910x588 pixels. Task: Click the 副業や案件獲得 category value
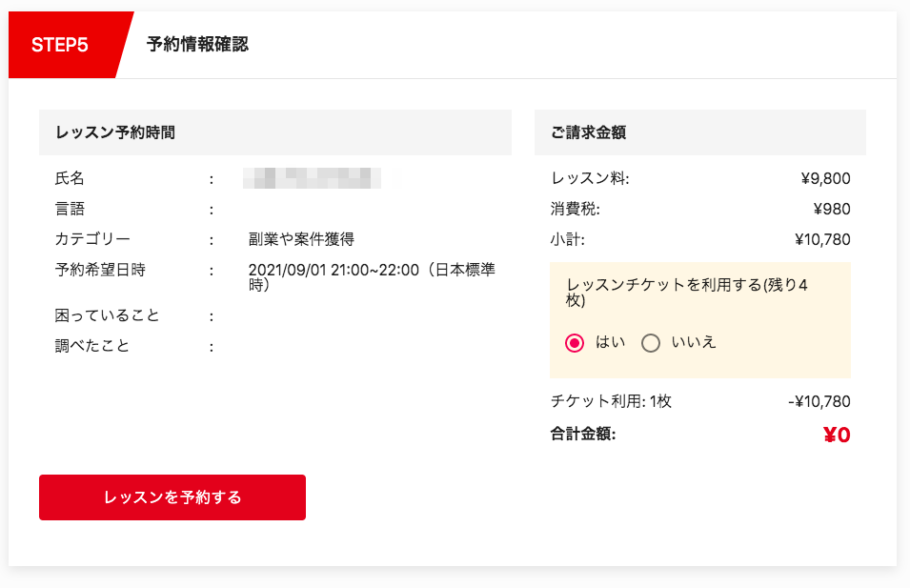click(x=301, y=239)
